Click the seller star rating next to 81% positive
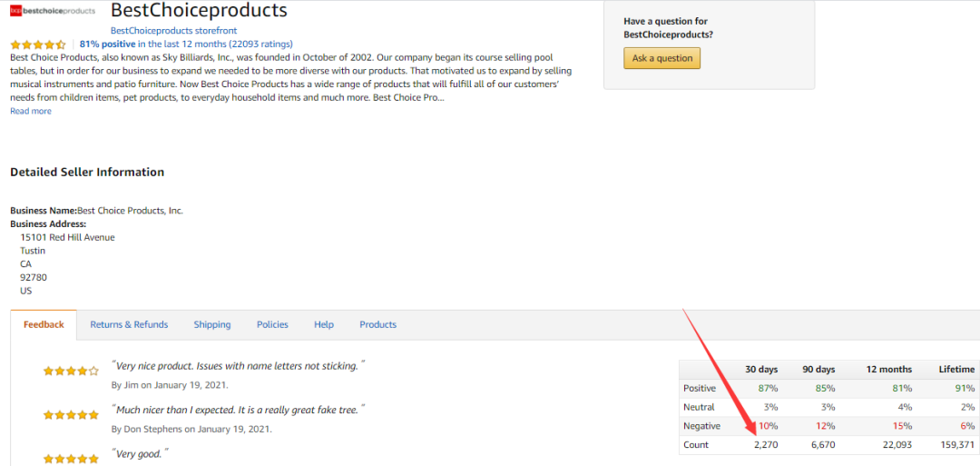This screenshot has width=980, height=466. pyautogui.click(x=38, y=45)
